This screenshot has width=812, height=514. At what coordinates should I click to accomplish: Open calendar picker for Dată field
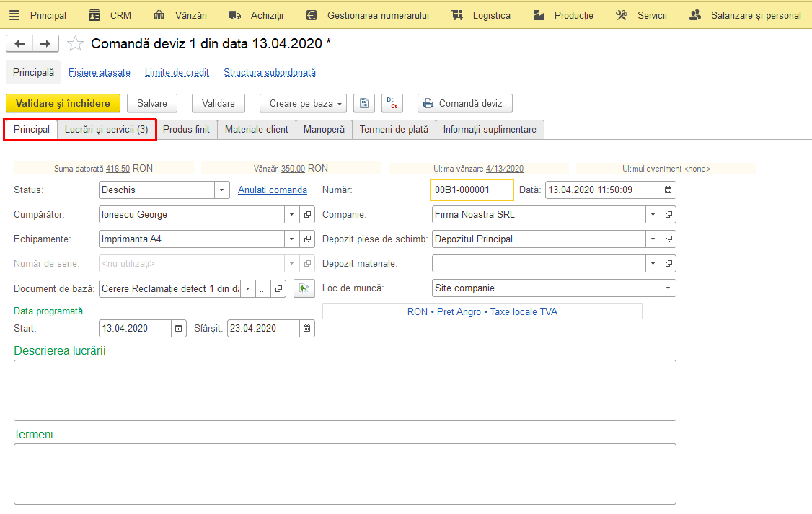(x=668, y=190)
